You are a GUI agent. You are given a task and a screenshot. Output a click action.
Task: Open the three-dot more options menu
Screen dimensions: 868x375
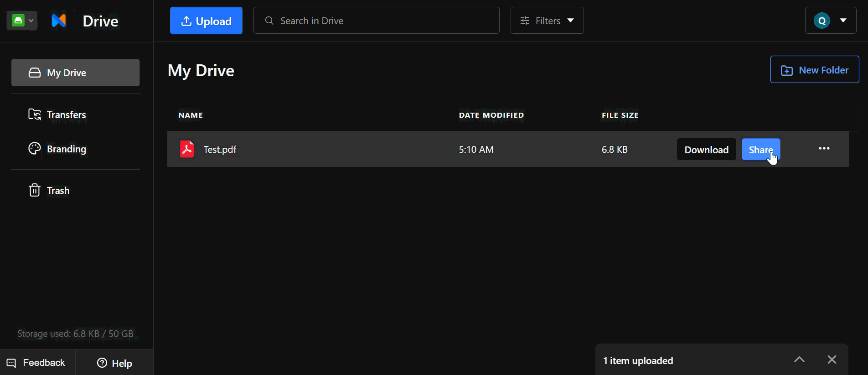(x=824, y=149)
